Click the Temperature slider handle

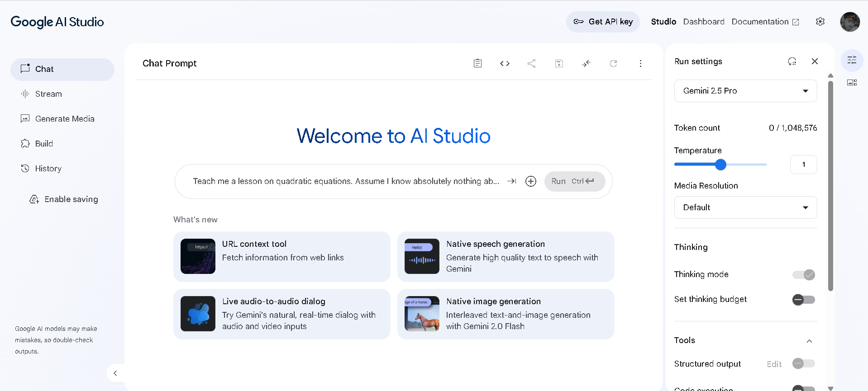[720, 165]
